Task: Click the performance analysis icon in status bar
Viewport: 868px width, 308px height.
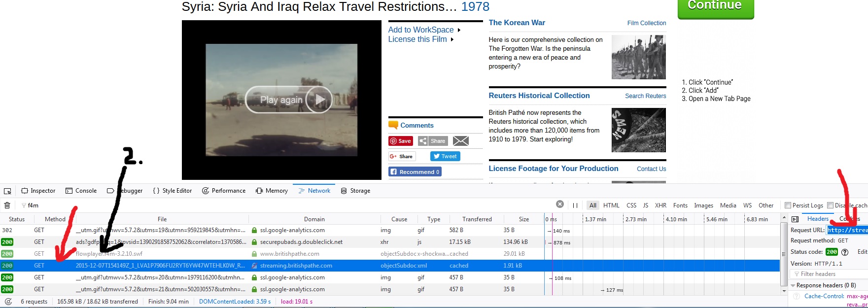Action: tap(8, 302)
